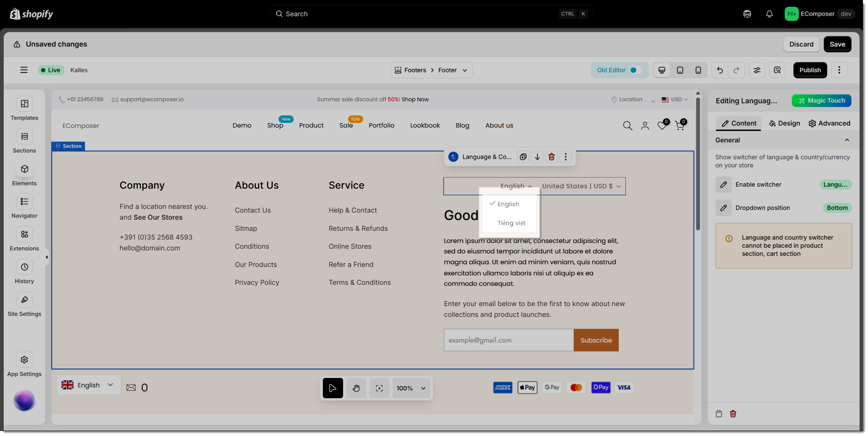Open the Templates panel icon
The image size is (868, 436).
point(24,104)
